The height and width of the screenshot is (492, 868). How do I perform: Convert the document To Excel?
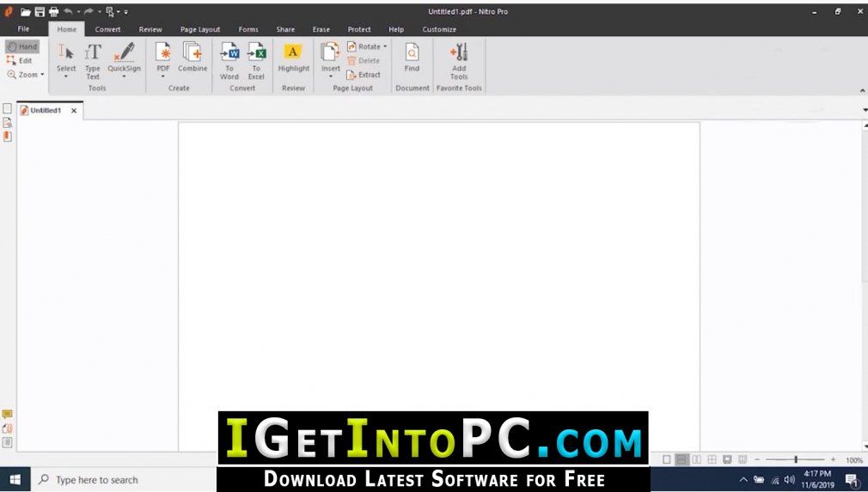point(256,61)
